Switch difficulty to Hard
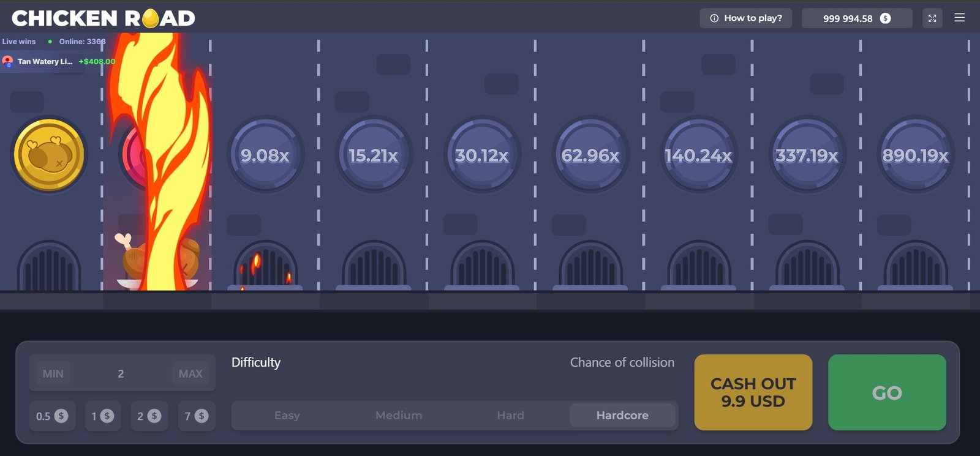This screenshot has width=980, height=456. pos(510,416)
